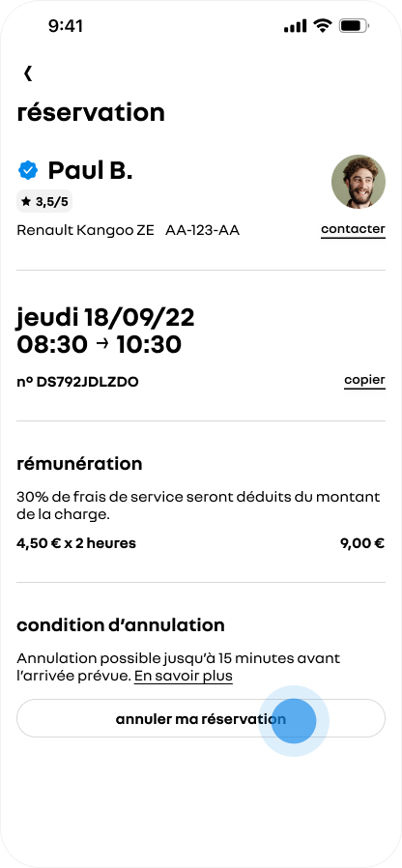Tap the 9,00 € total amount
Viewport: 402px width, 868px height.
(x=362, y=543)
